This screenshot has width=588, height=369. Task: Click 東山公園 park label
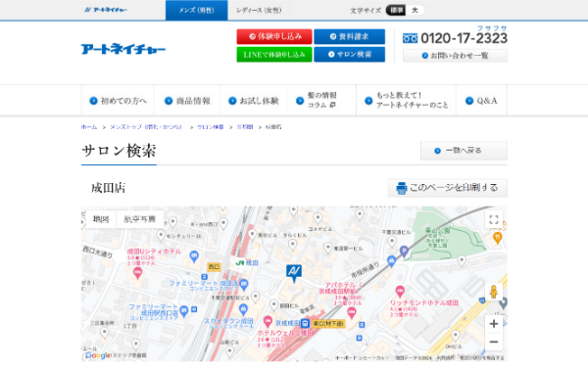437,231
